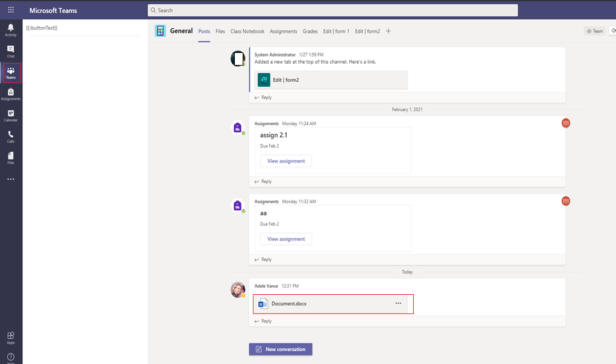Switch to the Files tab

click(220, 31)
